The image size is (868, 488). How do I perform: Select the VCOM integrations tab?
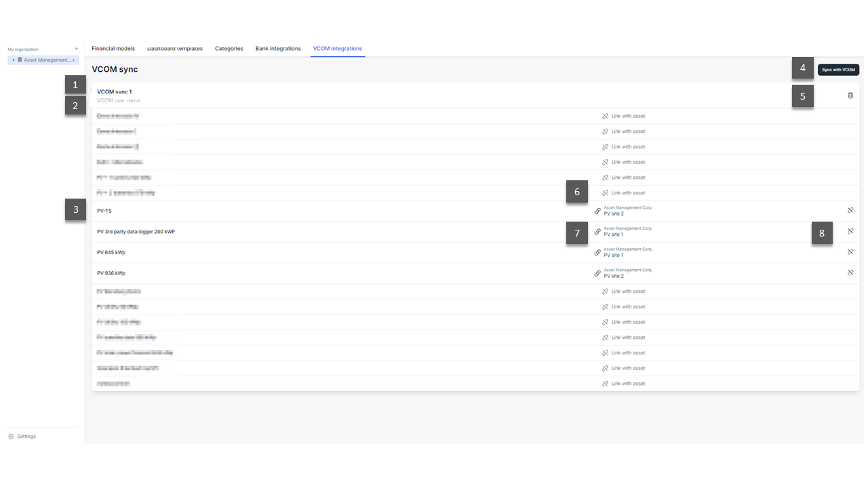click(338, 49)
